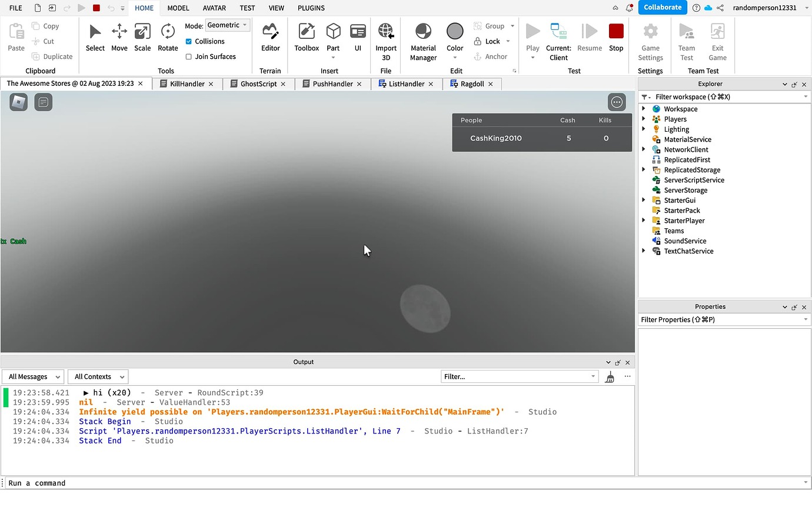The height and width of the screenshot is (507, 812).
Task: Open the viewport more options button
Action: click(617, 102)
